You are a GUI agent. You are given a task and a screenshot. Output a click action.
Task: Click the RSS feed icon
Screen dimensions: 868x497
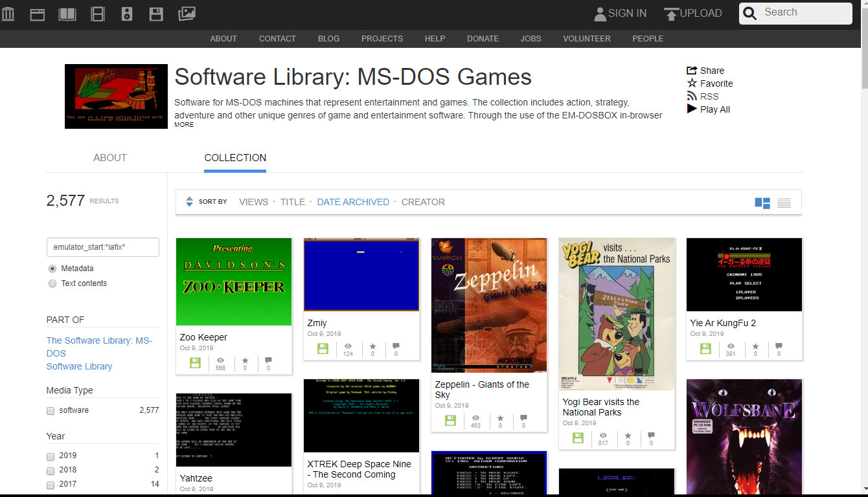point(692,96)
